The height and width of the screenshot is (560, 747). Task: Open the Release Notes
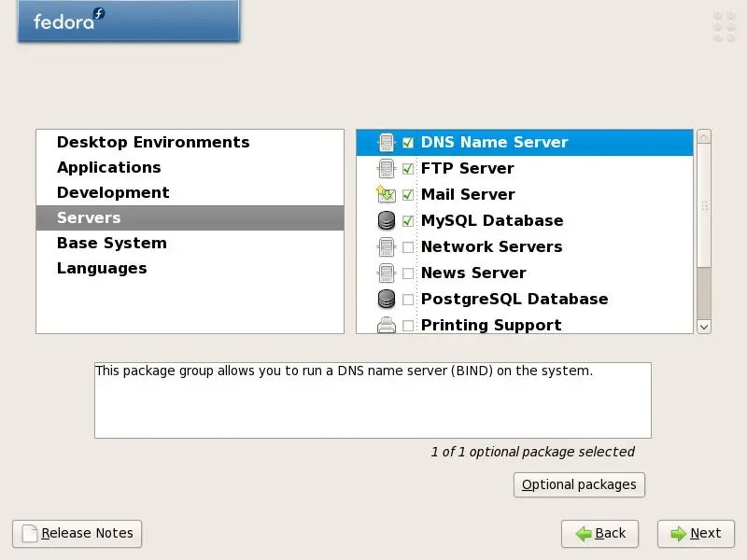point(78,533)
